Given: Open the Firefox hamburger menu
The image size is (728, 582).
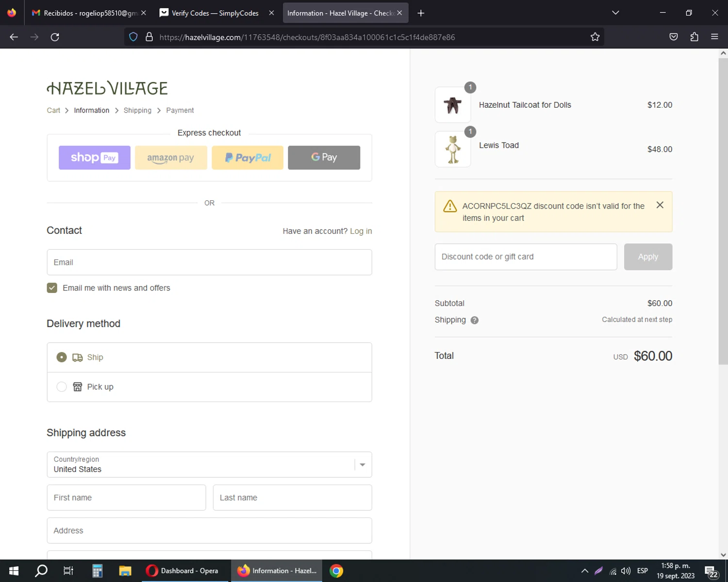Looking at the screenshot, I should point(714,37).
